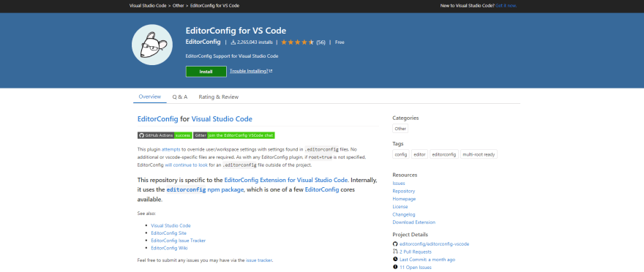Click the EditorConfig mouse logo image
This screenshot has height=272, width=644.
click(x=152, y=45)
